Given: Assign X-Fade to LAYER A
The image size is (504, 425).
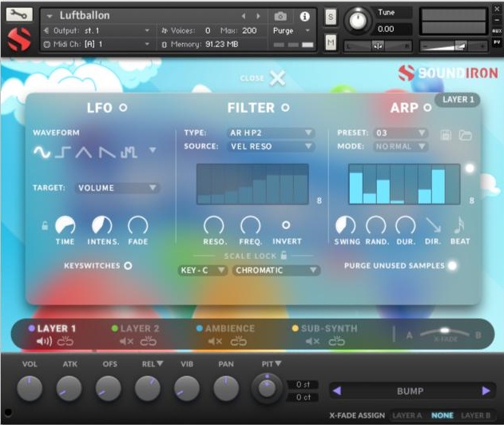Looking at the screenshot, I should pos(407,415).
